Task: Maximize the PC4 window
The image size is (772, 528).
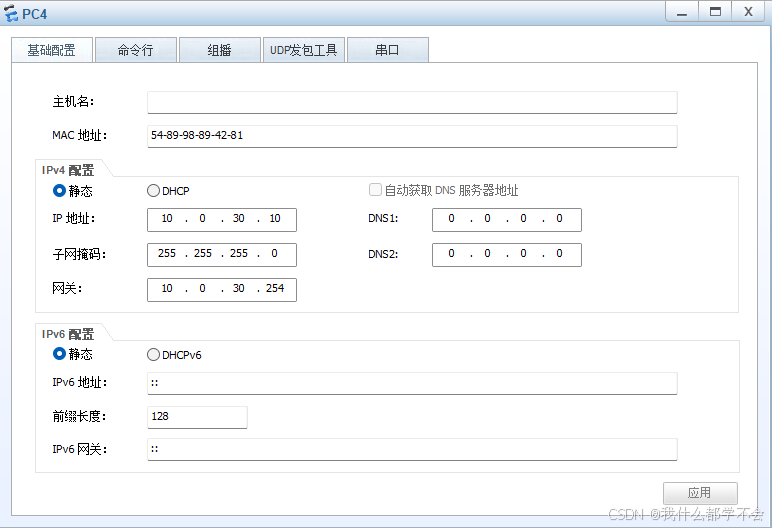Action: tap(715, 12)
